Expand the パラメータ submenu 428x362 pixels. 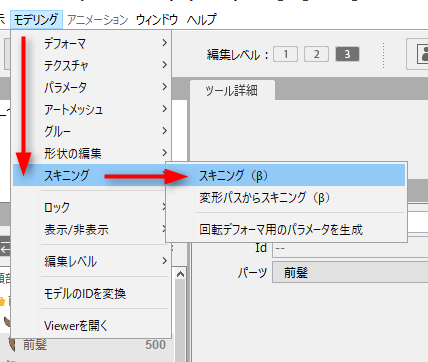pos(92,87)
